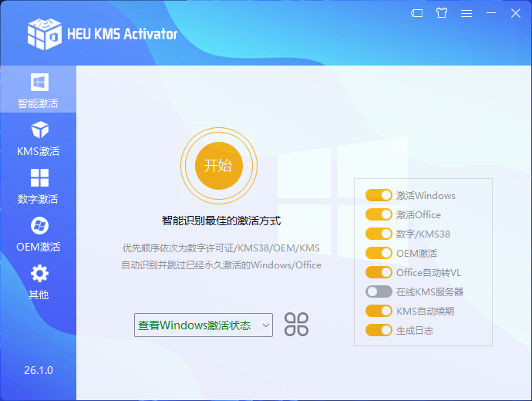Disable the KMS自动续期 toggle
Image resolution: width=532 pixels, height=401 pixels.
pos(379,311)
